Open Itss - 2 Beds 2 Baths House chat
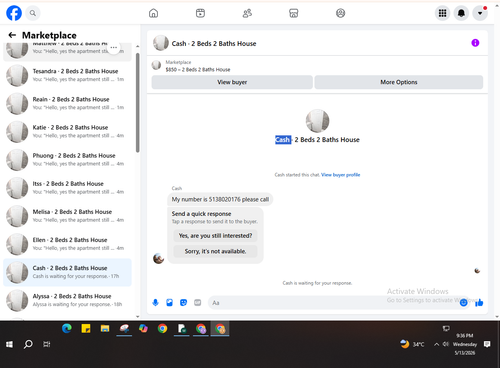500x368 pixels. point(67,188)
